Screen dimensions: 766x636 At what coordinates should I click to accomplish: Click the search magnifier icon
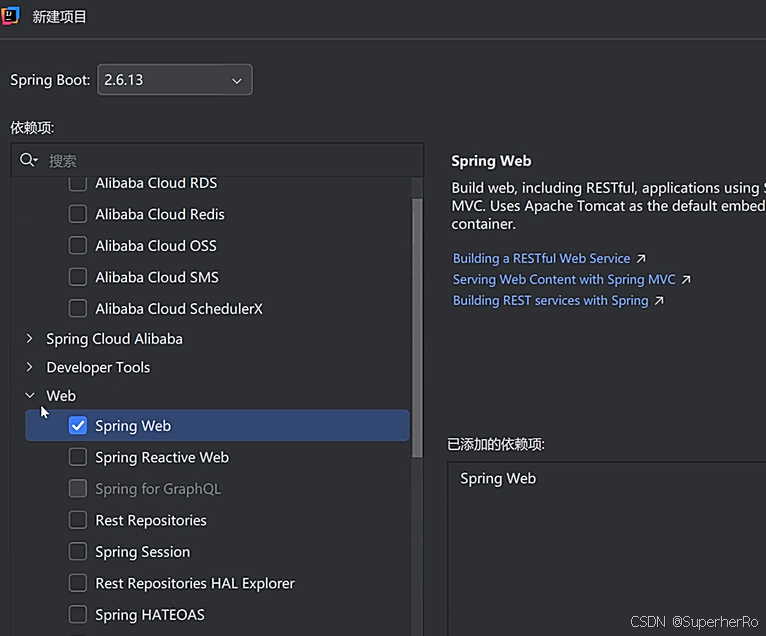click(28, 160)
